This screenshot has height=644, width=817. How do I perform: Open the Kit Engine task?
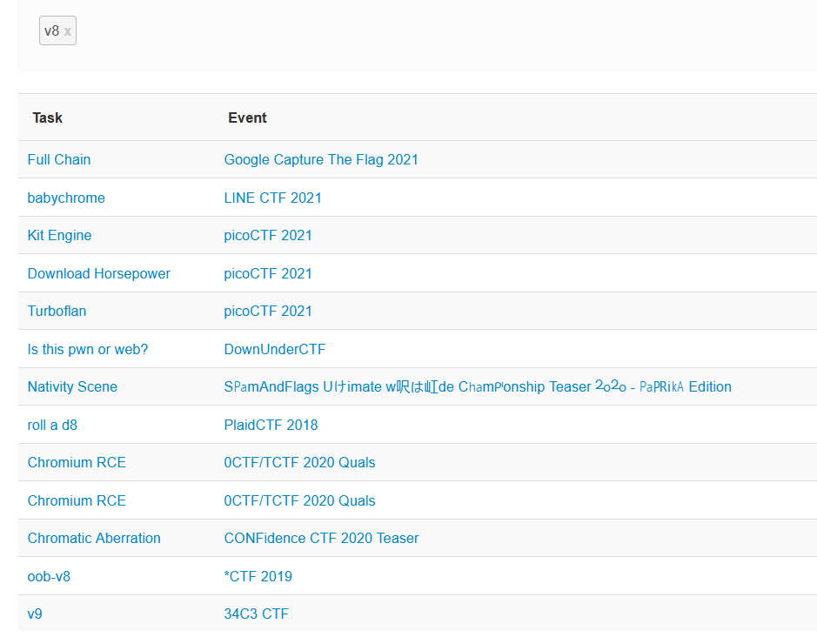pos(59,235)
